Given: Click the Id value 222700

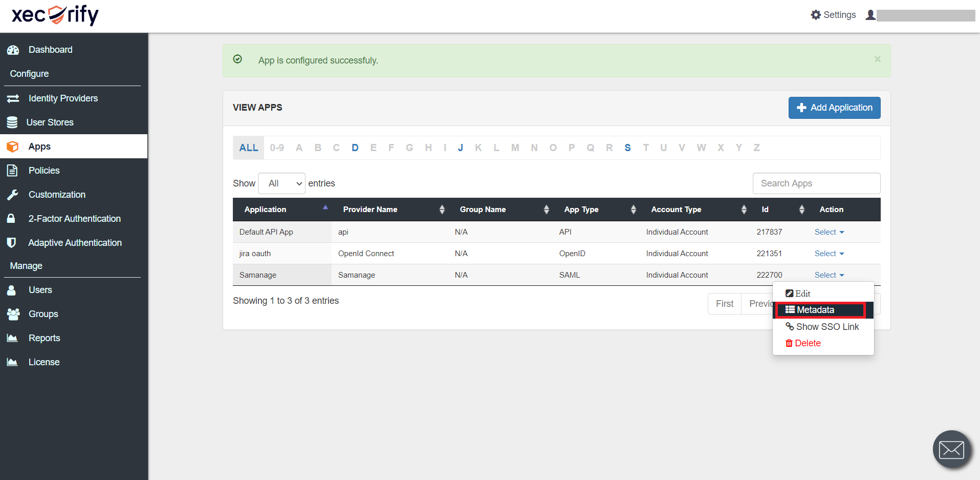Looking at the screenshot, I should 769,275.
